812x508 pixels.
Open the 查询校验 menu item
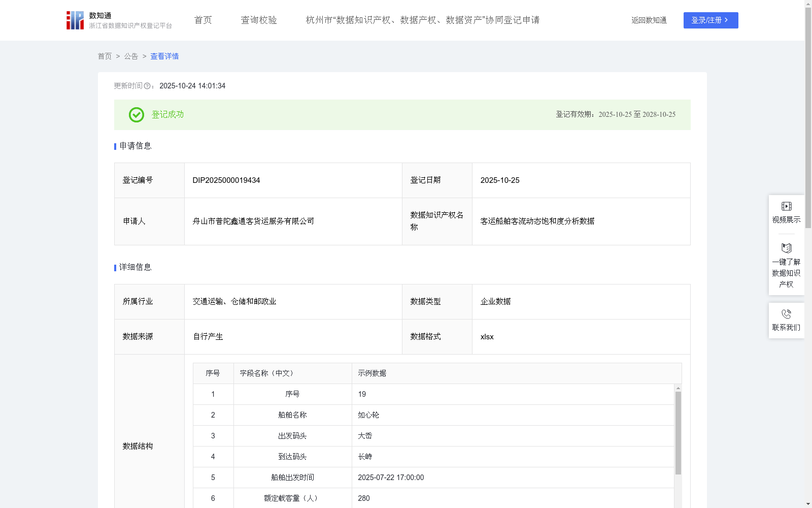pos(259,20)
